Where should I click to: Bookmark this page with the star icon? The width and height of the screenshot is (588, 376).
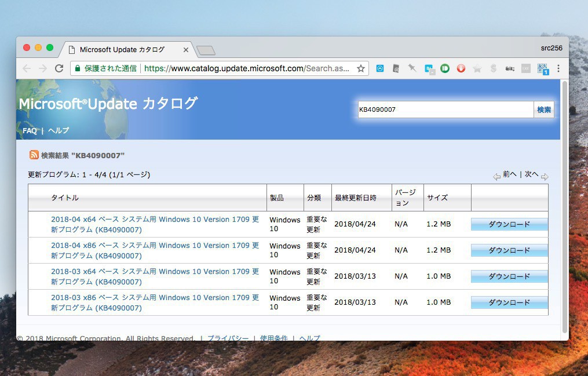point(361,68)
